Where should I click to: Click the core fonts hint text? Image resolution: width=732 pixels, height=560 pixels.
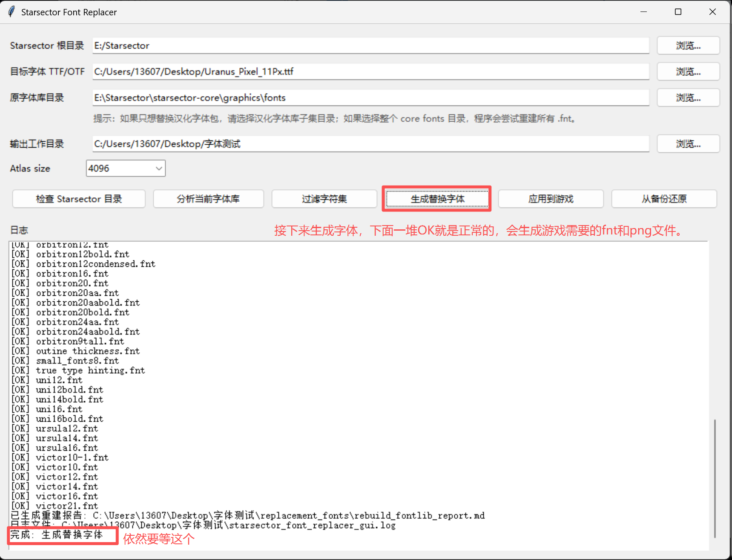(x=335, y=118)
